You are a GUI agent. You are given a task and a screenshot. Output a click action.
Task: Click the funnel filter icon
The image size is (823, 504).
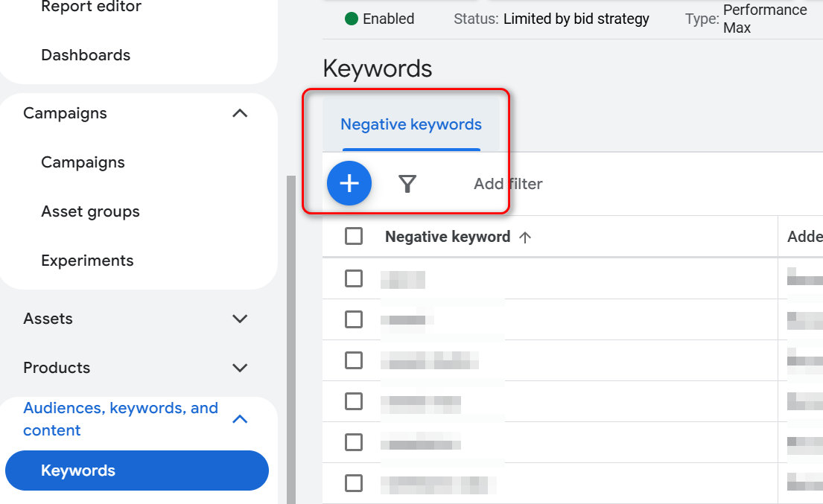pyautogui.click(x=407, y=184)
